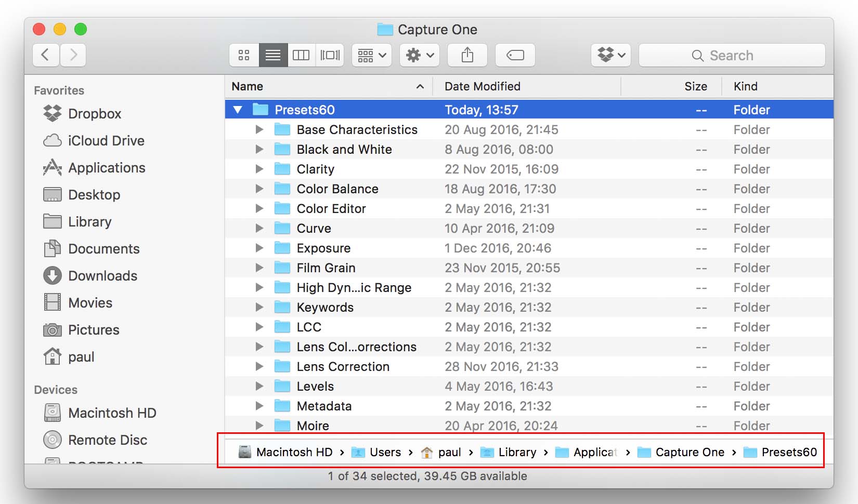Screen dimensions: 858x504
Task: Open paul home folder in sidebar
Action: coord(69,357)
